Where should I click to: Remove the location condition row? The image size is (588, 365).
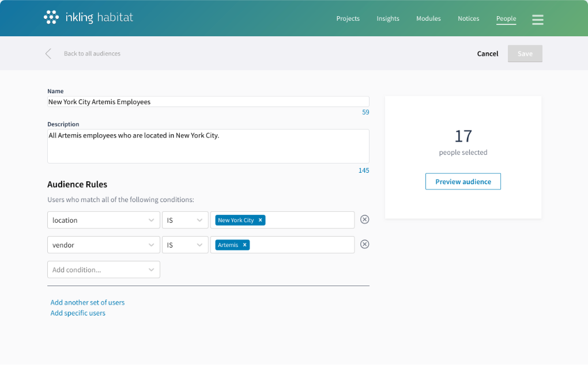click(x=364, y=219)
